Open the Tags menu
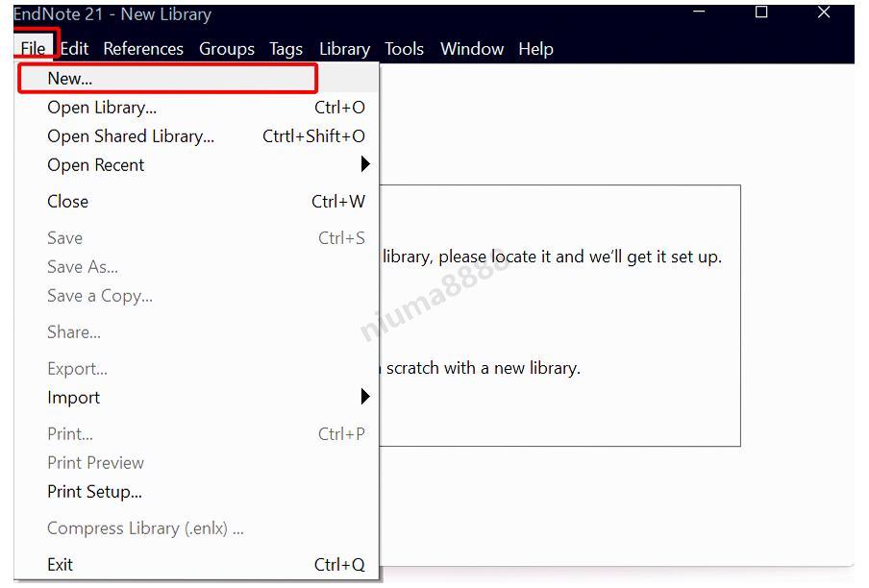The image size is (869, 588). pyautogui.click(x=286, y=49)
